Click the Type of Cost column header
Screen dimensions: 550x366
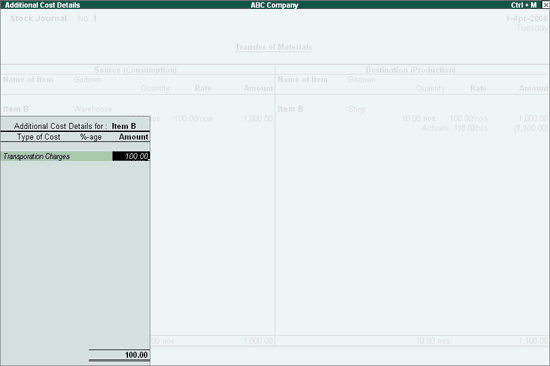pos(39,137)
